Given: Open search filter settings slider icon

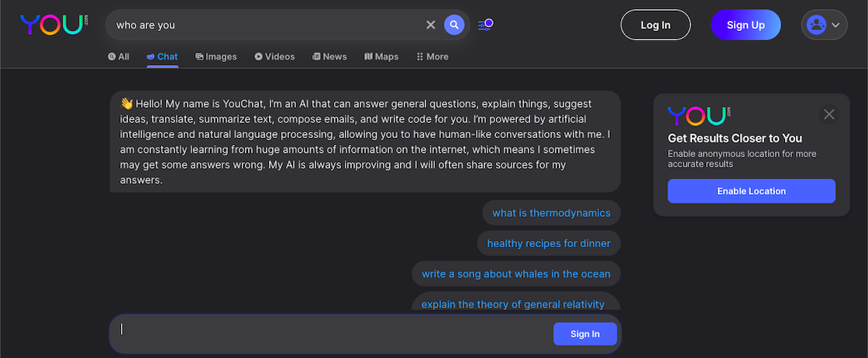Looking at the screenshot, I should [x=486, y=25].
